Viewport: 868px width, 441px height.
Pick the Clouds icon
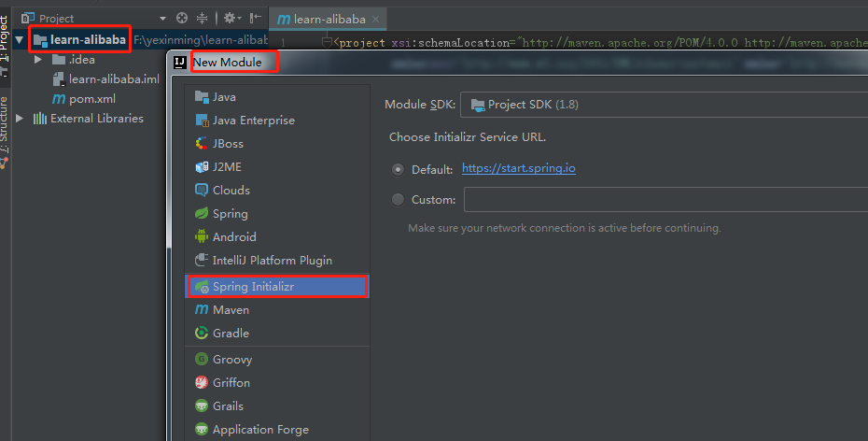point(202,190)
